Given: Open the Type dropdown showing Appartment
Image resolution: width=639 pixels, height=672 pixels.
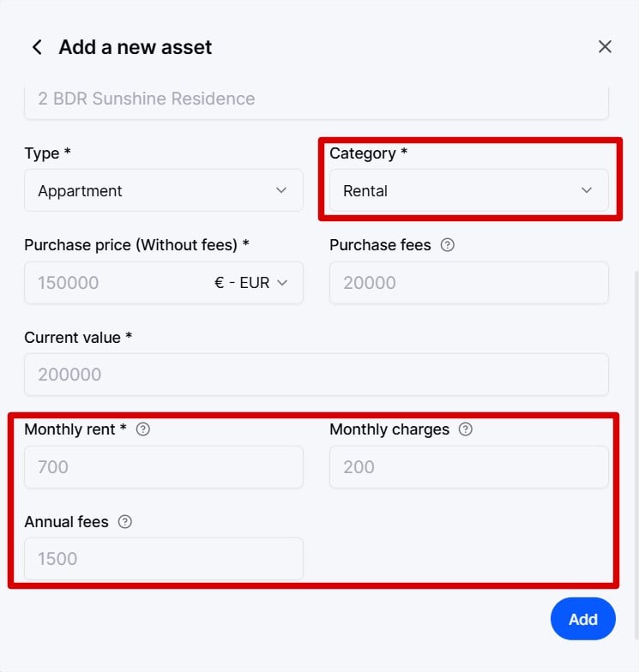Looking at the screenshot, I should pyautogui.click(x=163, y=190).
